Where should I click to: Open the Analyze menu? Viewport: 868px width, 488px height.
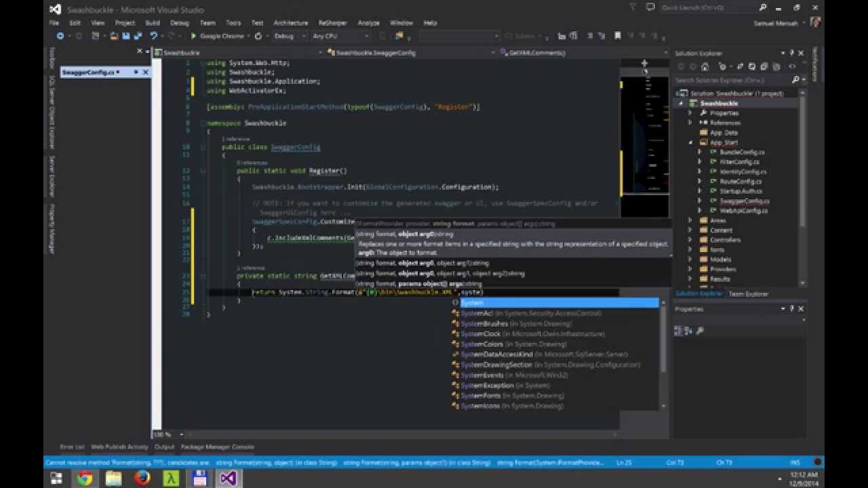368,23
